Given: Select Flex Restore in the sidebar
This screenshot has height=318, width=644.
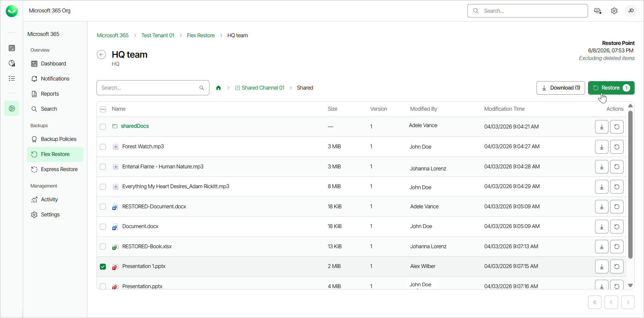Looking at the screenshot, I should (55, 154).
